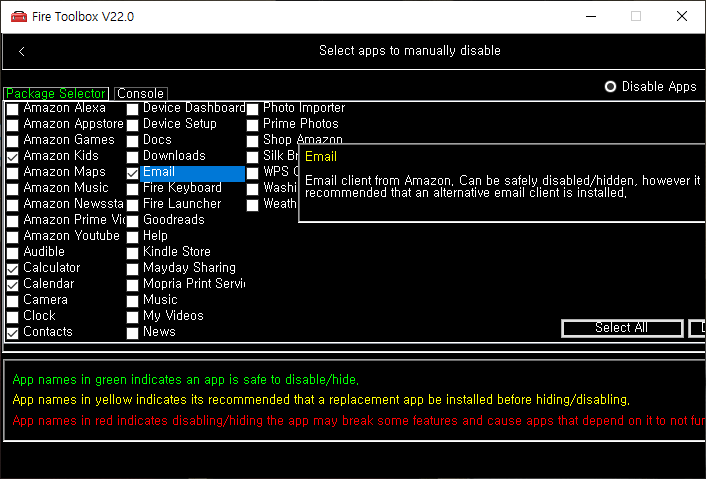Tick the Amazon Music checkbox
Screen dimensions: 706x479
click(13, 189)
